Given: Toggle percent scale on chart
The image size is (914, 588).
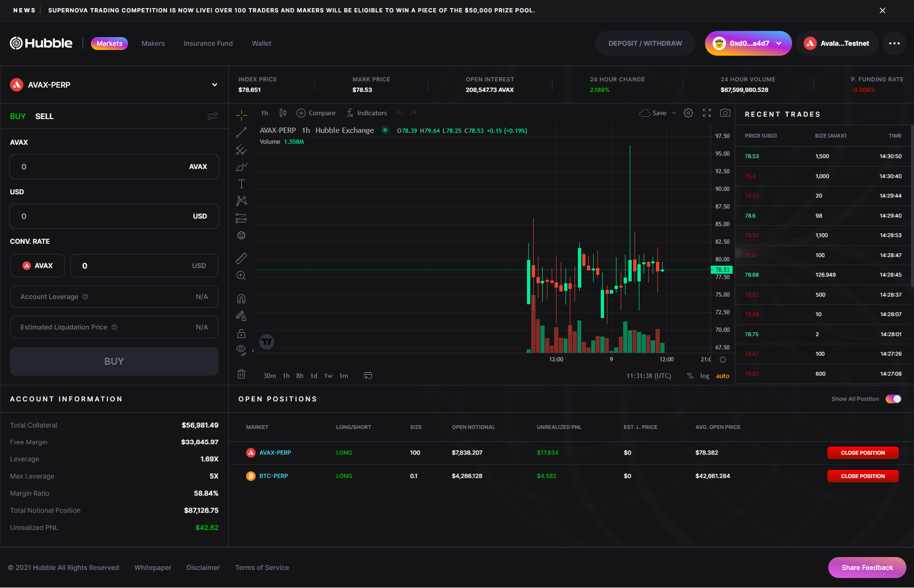Looking at the screenshot, I should coord(690,376).
